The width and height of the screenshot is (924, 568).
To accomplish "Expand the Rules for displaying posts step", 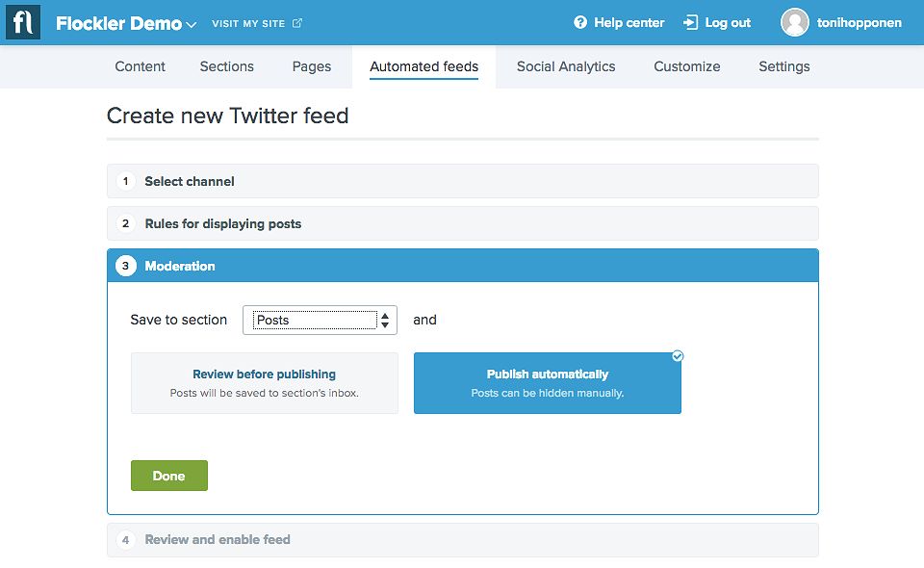I will (463, 223).
